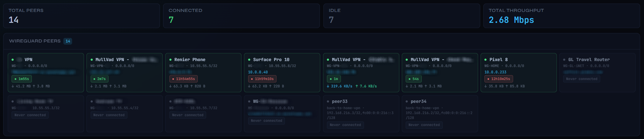Viewport: 644px width, 139px height.
Task: Open the GL Travel Router peer name
Action: pyautogui.click(x=589, y=60)
